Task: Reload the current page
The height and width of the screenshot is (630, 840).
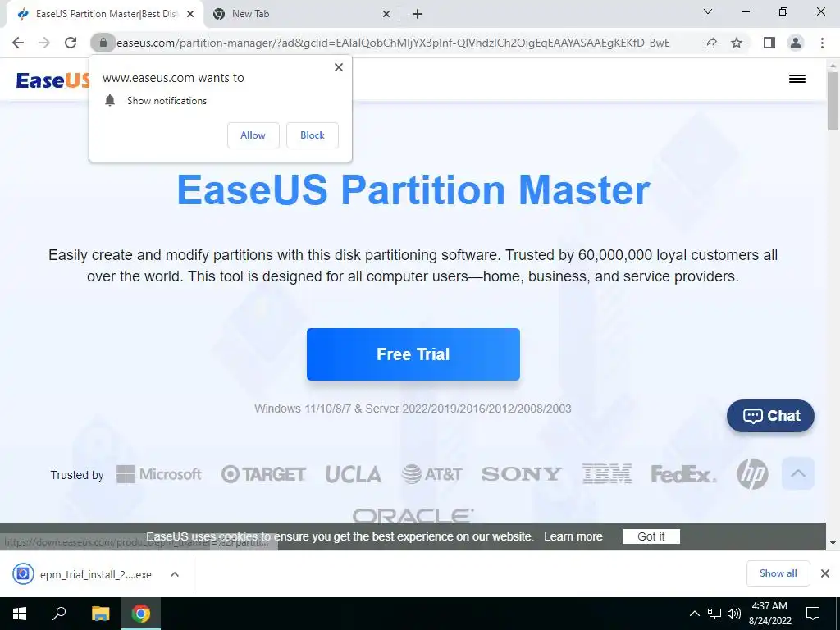Action: (71, 43)
